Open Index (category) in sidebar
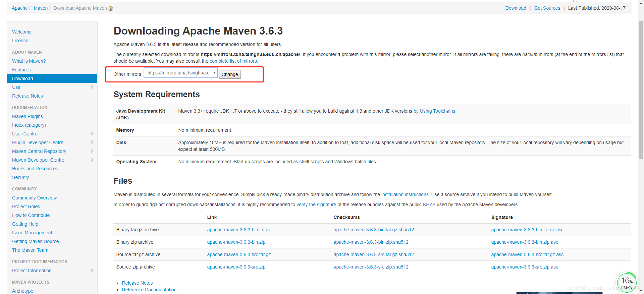644x294 pixels. point(29,125)
